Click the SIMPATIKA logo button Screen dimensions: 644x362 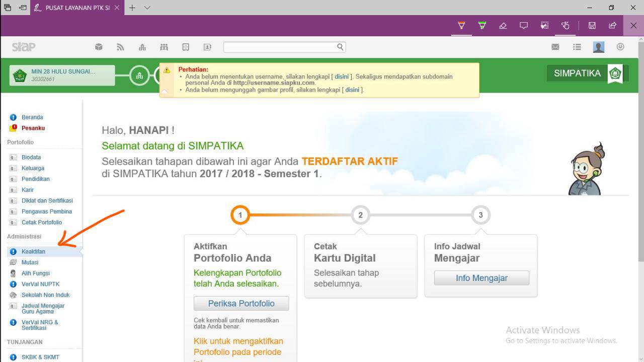(588, 74)
